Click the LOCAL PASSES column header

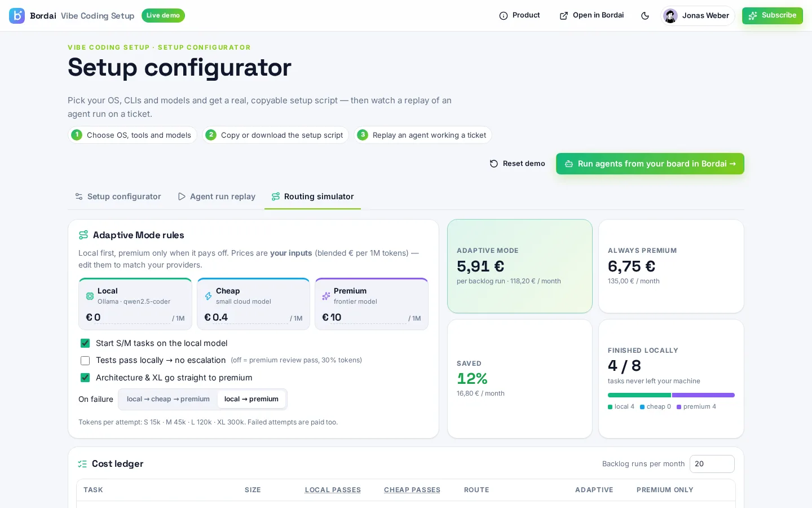[x=333, y=490]
